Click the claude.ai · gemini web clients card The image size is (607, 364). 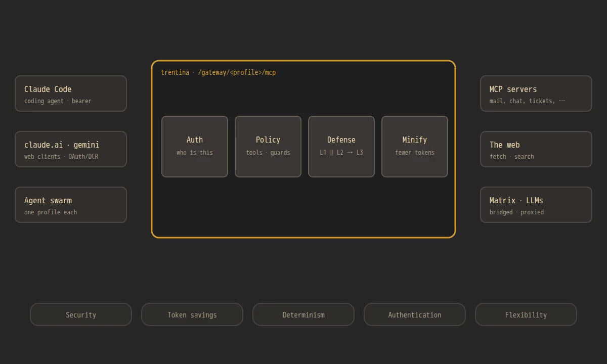coord(71,149)
